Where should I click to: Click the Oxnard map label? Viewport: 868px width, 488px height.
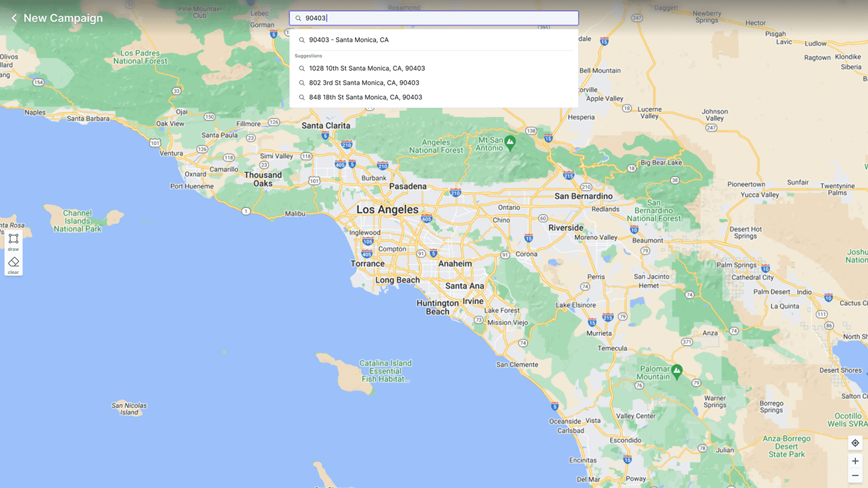[195, 174]
